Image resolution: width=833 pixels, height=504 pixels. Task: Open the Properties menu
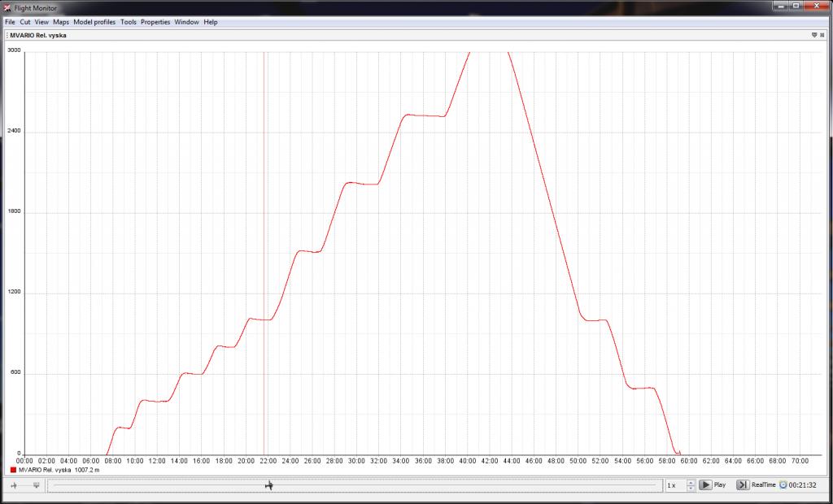point(155,22)
